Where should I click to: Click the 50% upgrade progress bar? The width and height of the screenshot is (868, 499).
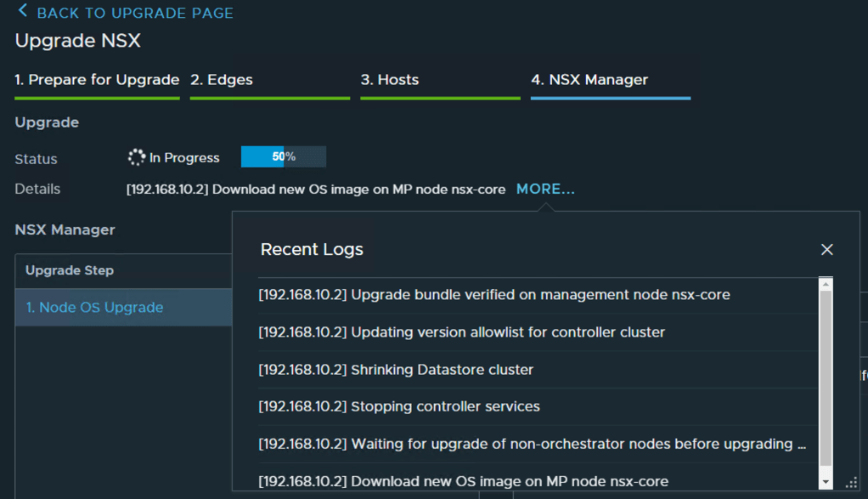(x=283, y=157)
